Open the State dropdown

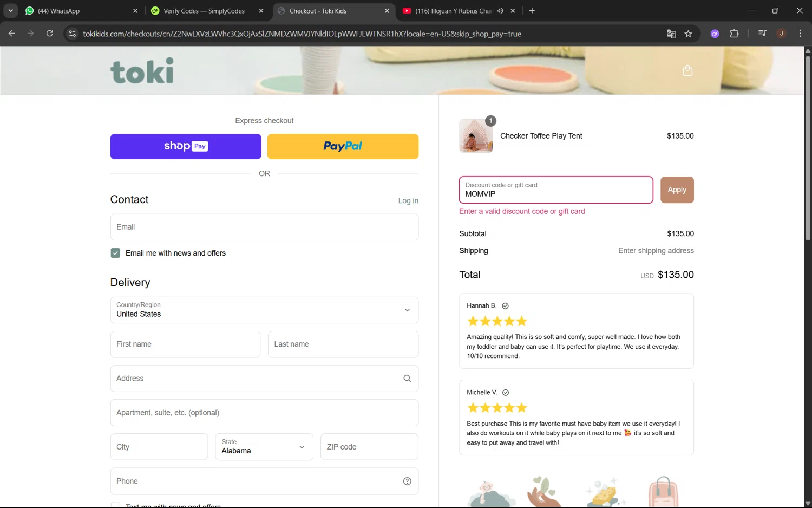tap(264, 447)
